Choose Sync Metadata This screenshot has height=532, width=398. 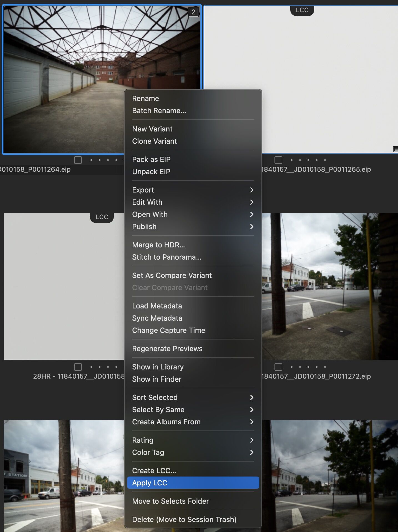point(193,318)
